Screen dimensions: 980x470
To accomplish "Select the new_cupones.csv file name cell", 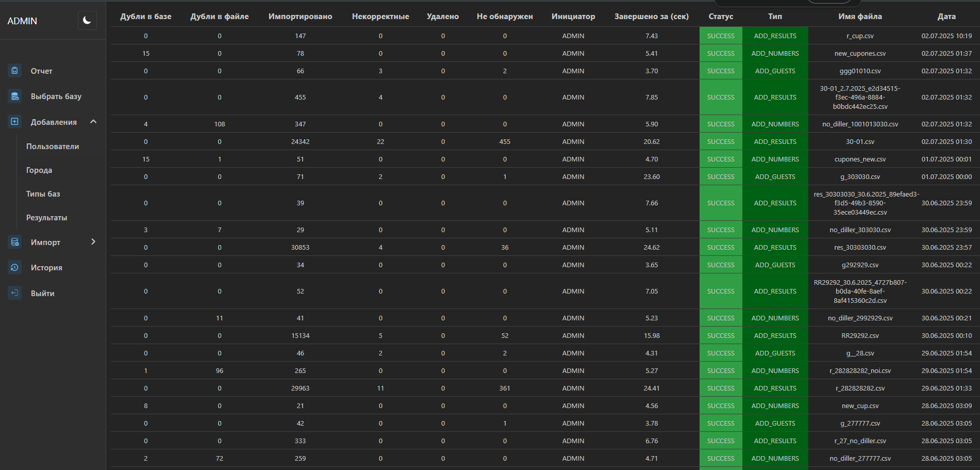I will pos(860,54).
